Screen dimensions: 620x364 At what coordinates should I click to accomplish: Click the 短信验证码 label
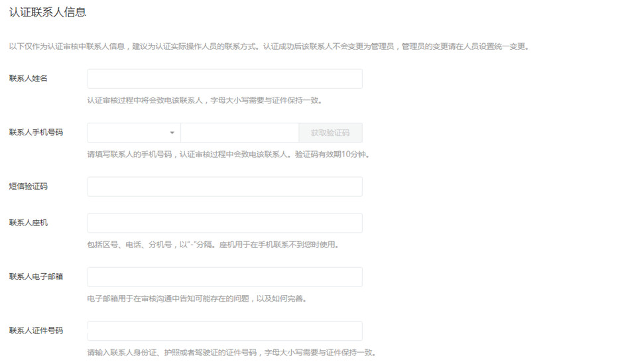[28, 186]
